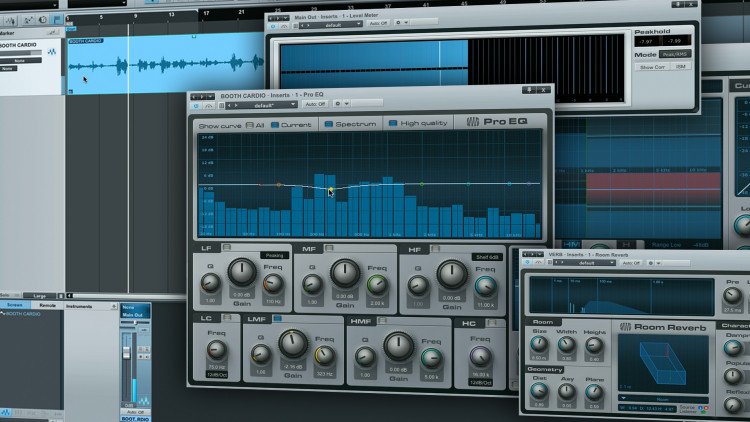
Task: Toggle marker flag icon in arrange toolbar
Action: coord(57,20)
